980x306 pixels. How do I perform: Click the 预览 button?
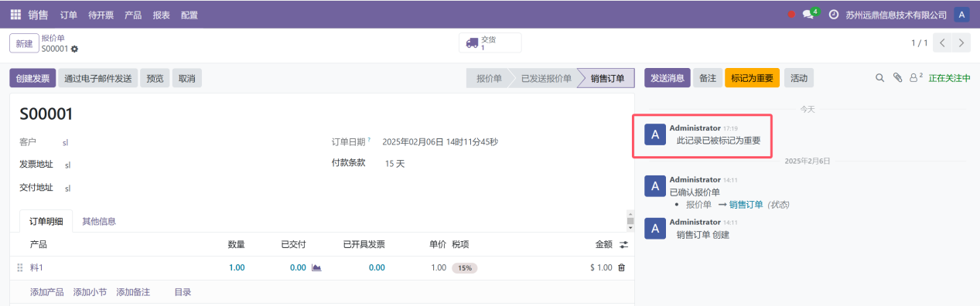pos(155,78)
